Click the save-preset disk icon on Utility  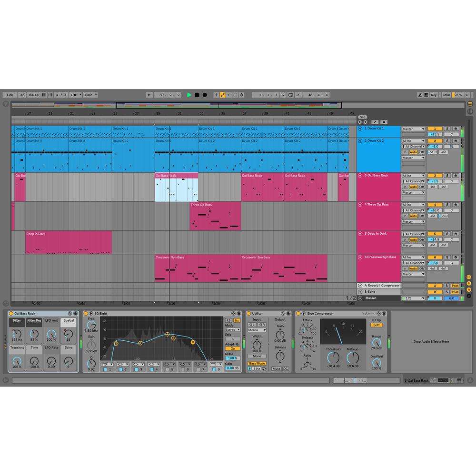pyautogui.click(x=288, y=313)
